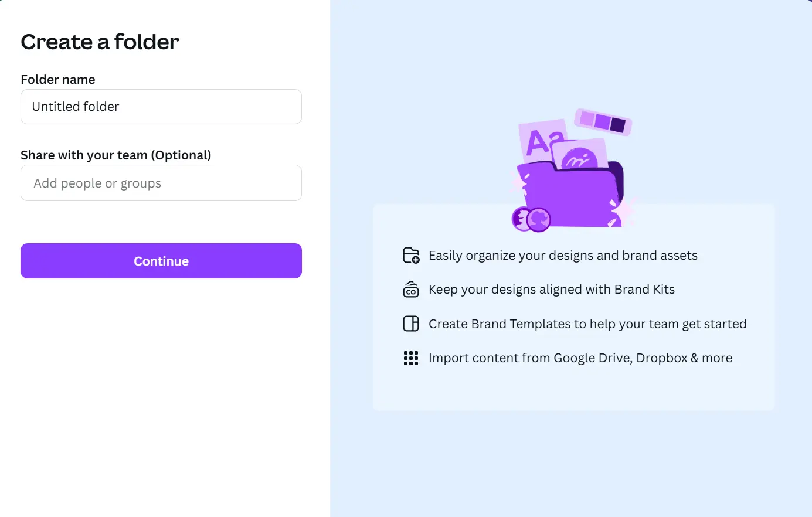Viewport: 812px width, 517px height.
Task: Select the Create a folder heading
Action: point(99,42)
